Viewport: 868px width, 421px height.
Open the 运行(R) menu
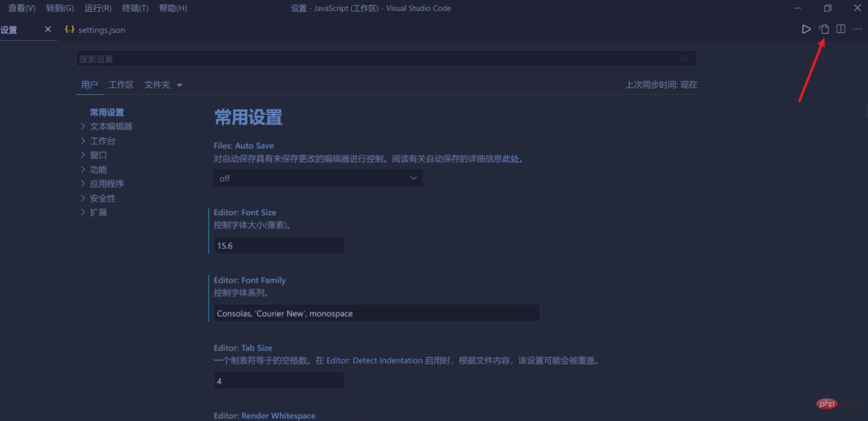[x=98, y=8]
